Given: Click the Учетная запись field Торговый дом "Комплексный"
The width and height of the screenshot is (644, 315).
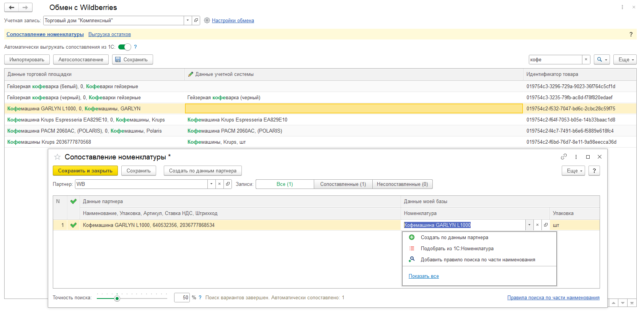Looking at the screenshot, I should click(x=114, y=20).
